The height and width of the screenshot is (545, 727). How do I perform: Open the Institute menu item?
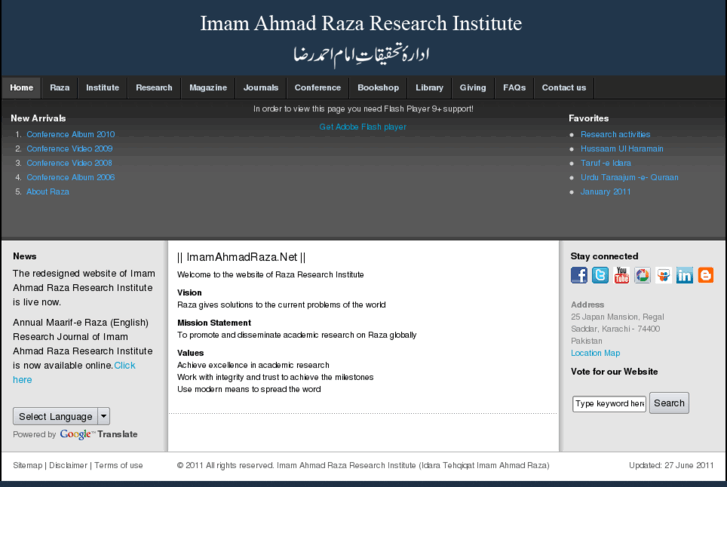click(x=102, y=88)
